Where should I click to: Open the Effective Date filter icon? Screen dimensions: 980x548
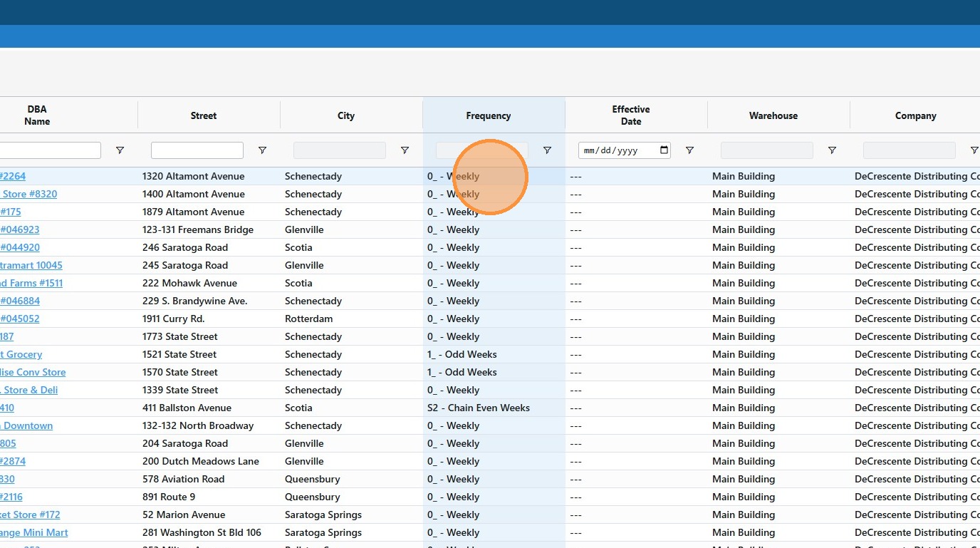689,150
